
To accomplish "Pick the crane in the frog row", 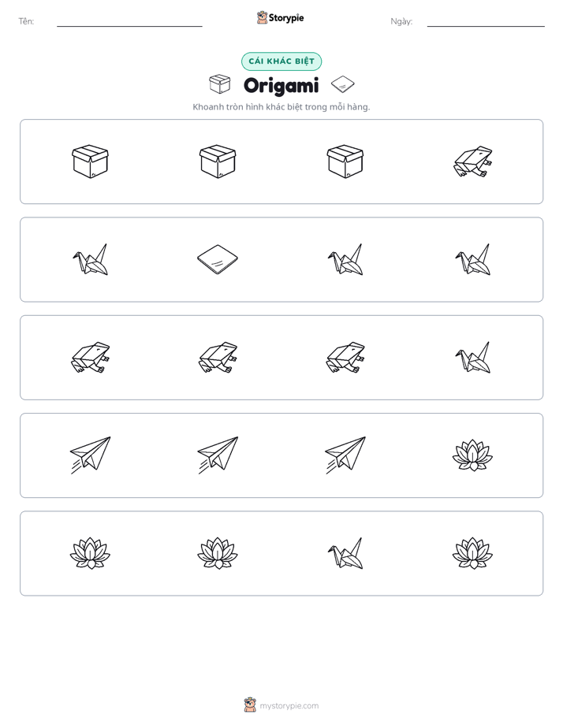I will point(473,358).
